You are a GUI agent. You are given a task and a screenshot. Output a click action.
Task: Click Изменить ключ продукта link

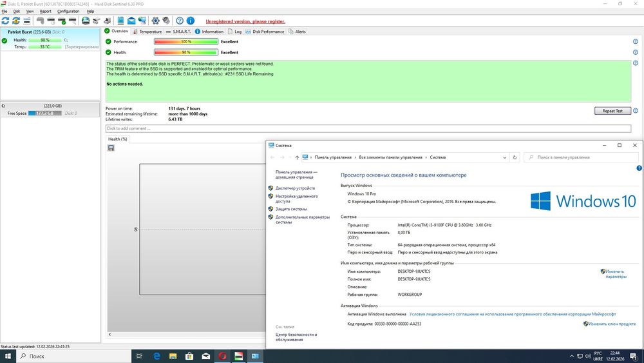[x=612, y=324]
